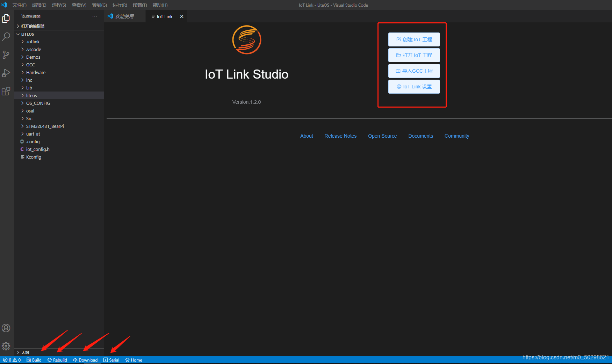This screenshot has width=612, height=364.
Task: Click the 创建 IoT 工程 button
Action: [x=414, y=39]
